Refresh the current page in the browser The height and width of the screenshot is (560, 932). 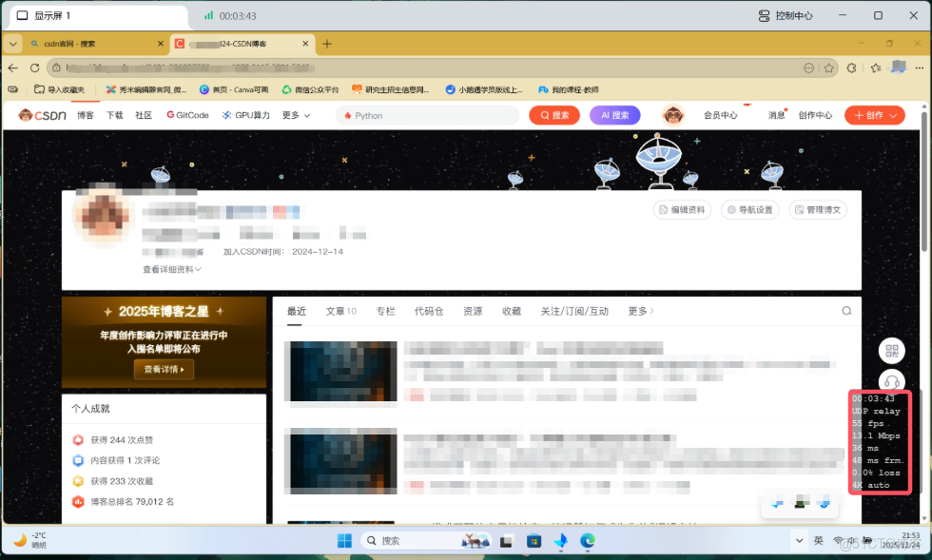point(34,68)
